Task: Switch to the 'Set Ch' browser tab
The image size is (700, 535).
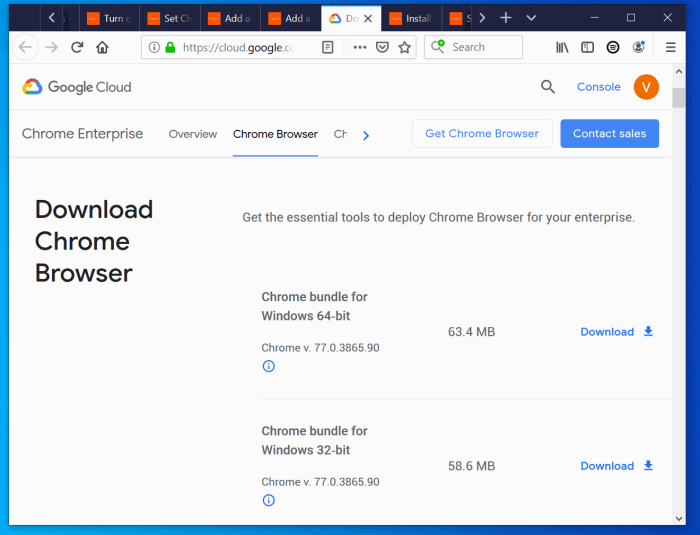Action: coord(170,18)
